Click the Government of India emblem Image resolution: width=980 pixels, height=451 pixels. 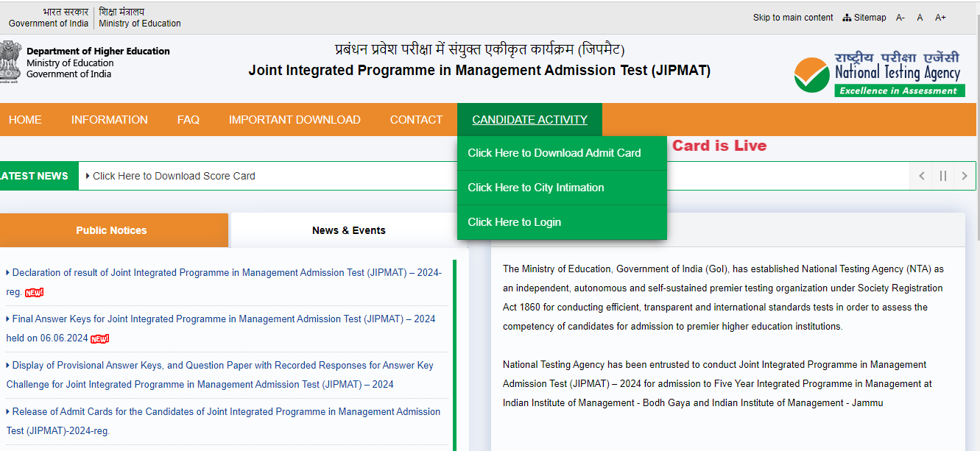point(10,63)
